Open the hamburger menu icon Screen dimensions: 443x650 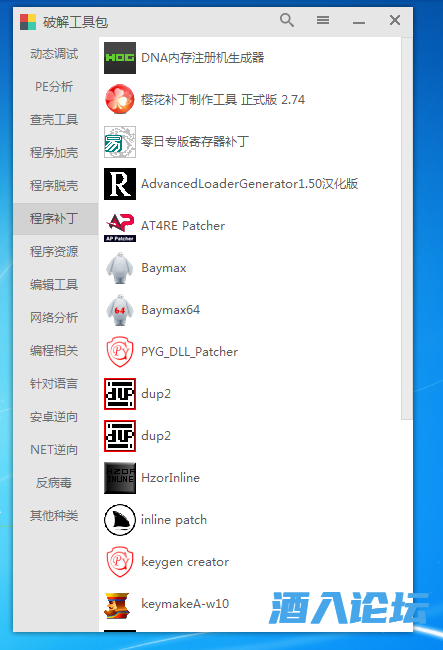pyautogui.click(x=323, y=20)
